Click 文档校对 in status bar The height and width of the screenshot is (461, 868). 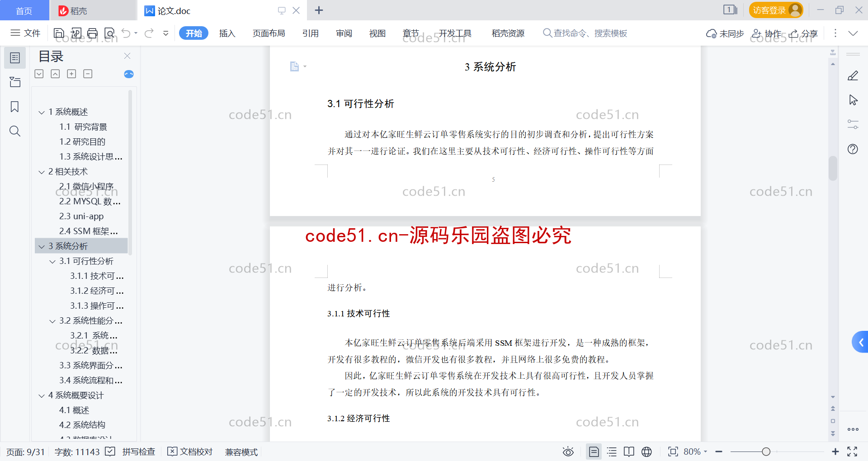(190, 452)
